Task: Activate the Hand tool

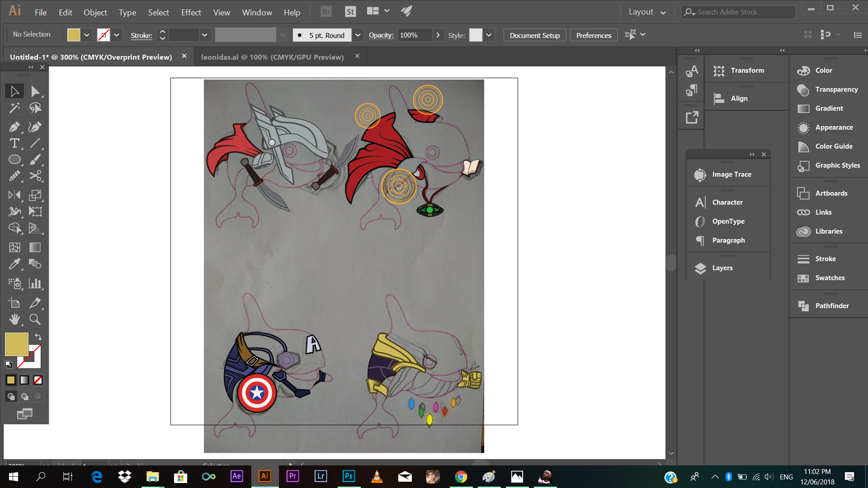Action: tap(14, 319)
